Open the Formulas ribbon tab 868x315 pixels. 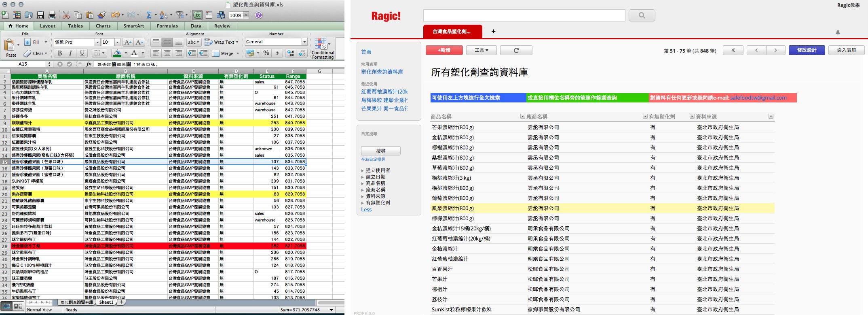(167, 26)
